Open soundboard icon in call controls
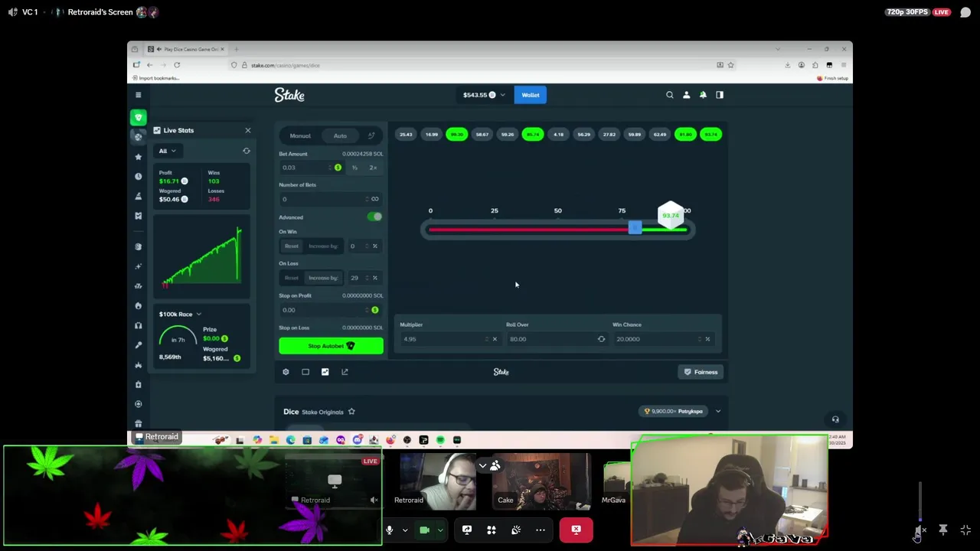 click(x=516, y=530)
